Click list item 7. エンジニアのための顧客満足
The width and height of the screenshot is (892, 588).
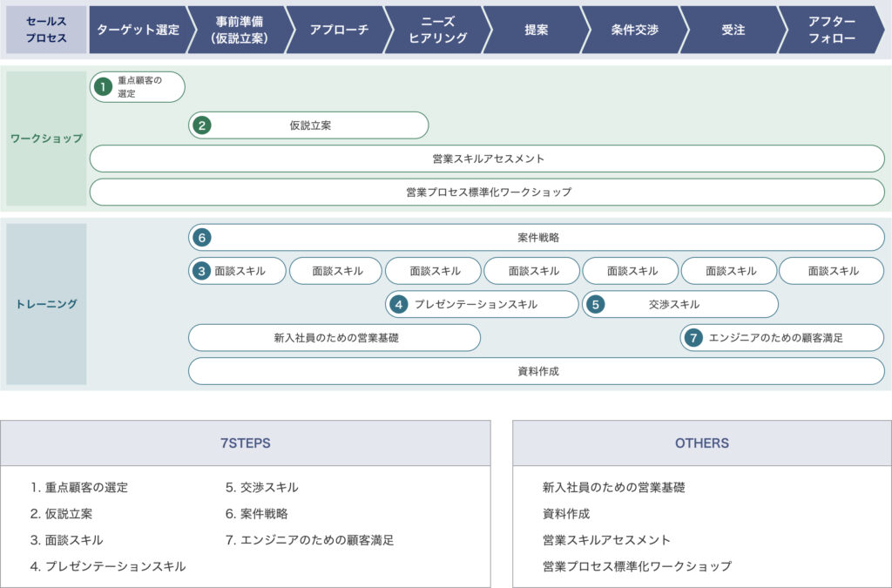click(309, 540)
